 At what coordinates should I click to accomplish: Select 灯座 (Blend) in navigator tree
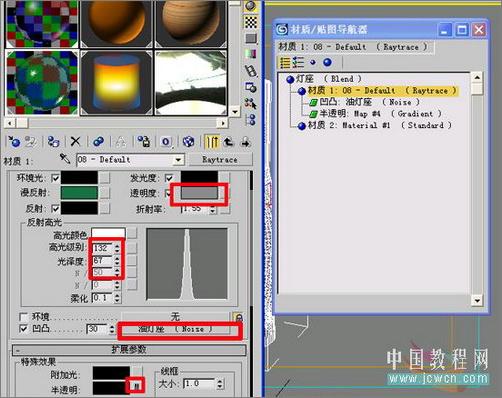(x=324, y=79)
